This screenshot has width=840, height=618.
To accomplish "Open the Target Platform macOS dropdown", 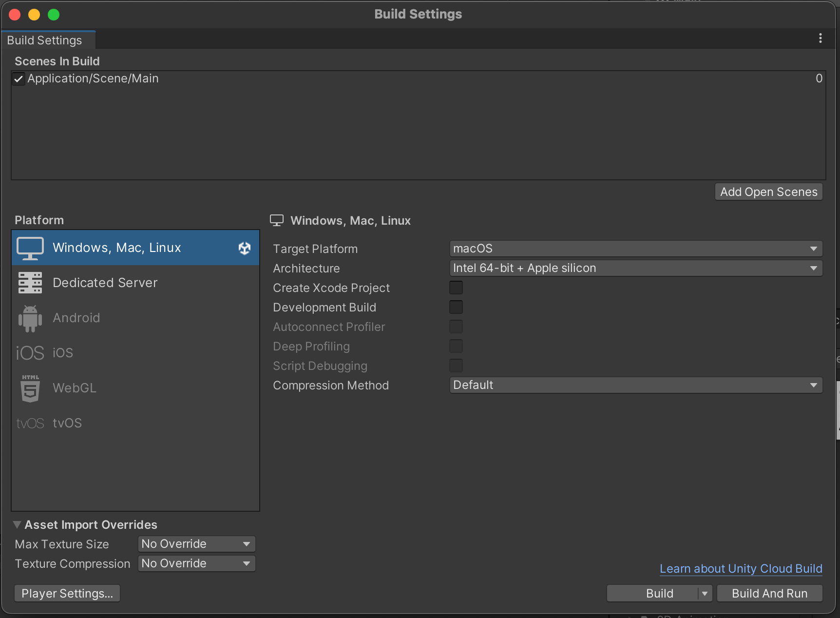I will click(x=636, y=249).
